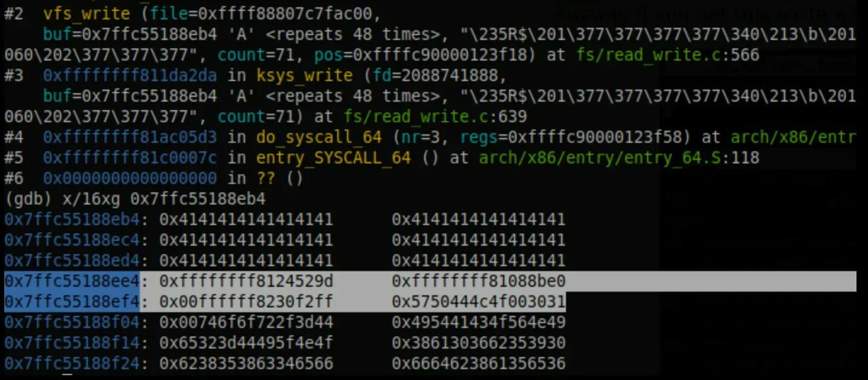Select the highlighted memory address 0x7ffc55188ee4
868x380 pixels.
(x=72, y=281)
